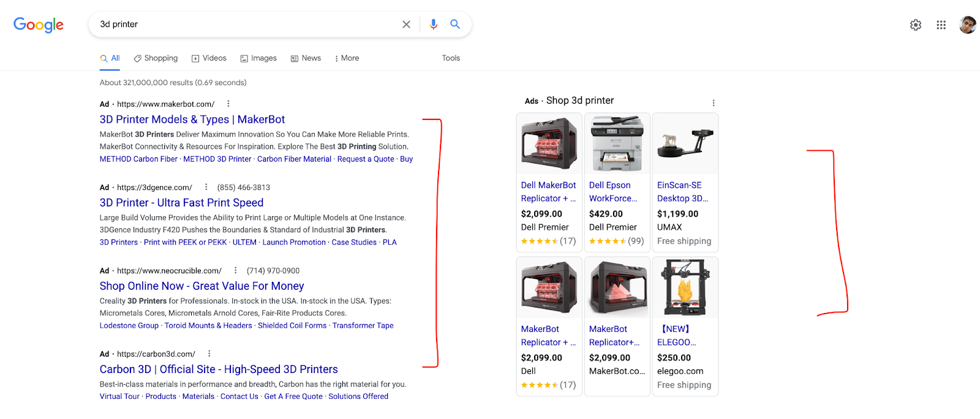Follow the PLA sitelink
The image size is (980, 419).
(390, 243)
